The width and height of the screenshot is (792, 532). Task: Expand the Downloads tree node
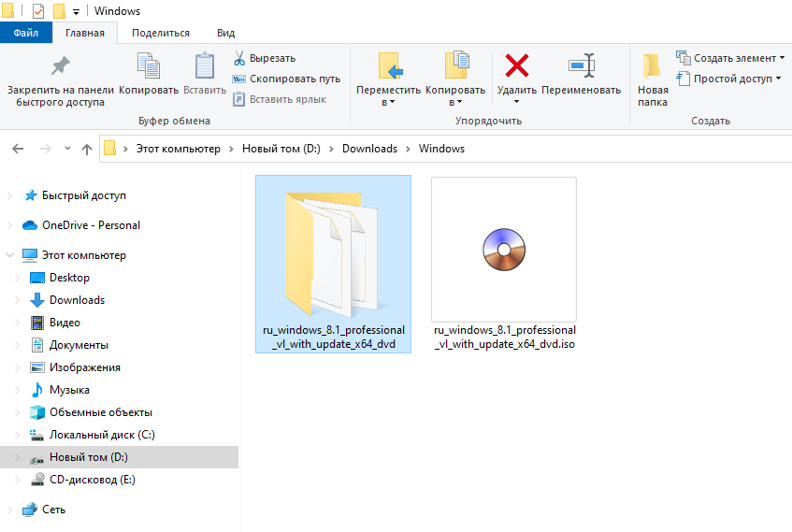coord(17,300)
